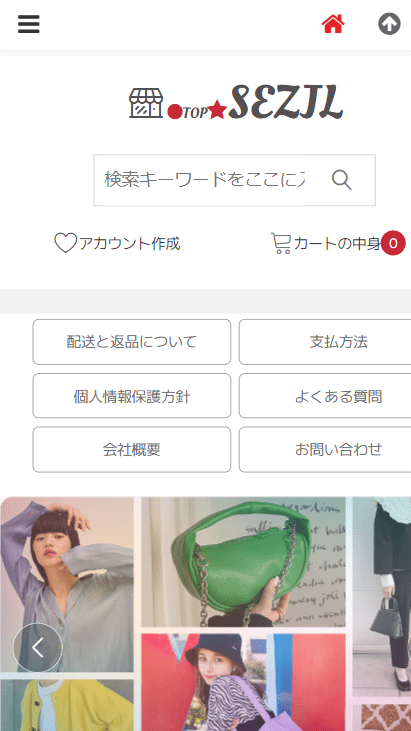The width and height of the screenshot is (411, 731).
Task: Click the magnifying glass search icon
Action: pyautogui.click(x=341, y=180)
